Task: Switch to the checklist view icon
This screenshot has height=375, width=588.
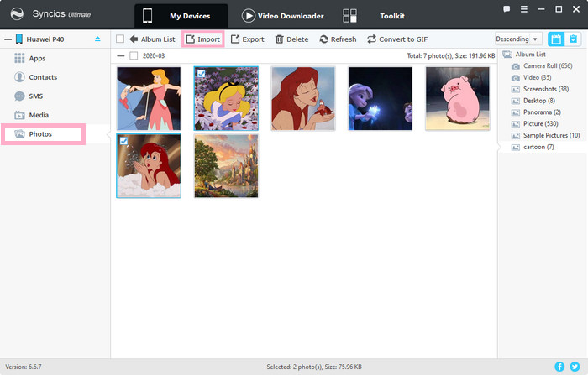Action: pos(574,39)
